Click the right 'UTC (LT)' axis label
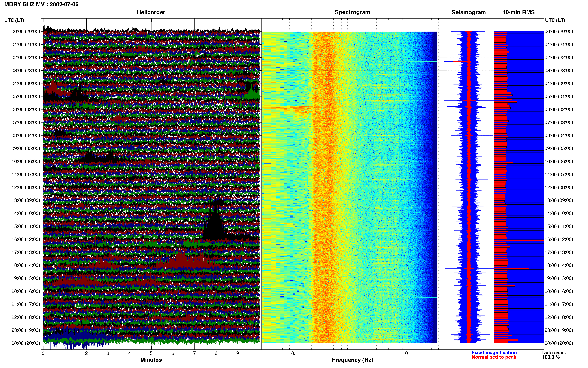The width and height of the screenshot is (588, 368). pyautogui.click(x=555, y=20)
